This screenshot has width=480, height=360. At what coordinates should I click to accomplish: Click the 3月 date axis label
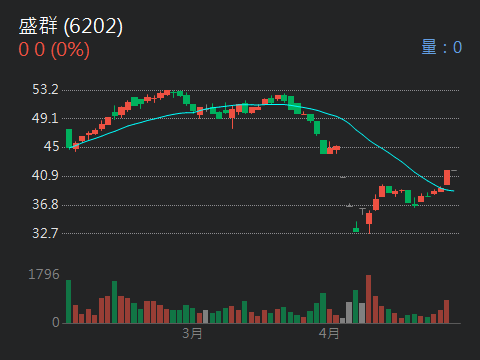pos(192,333)
